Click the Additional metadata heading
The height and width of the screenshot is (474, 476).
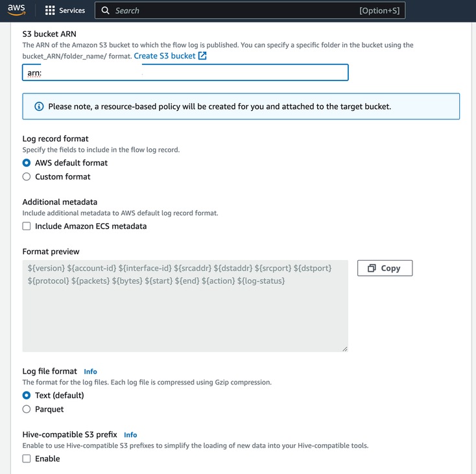60,202
